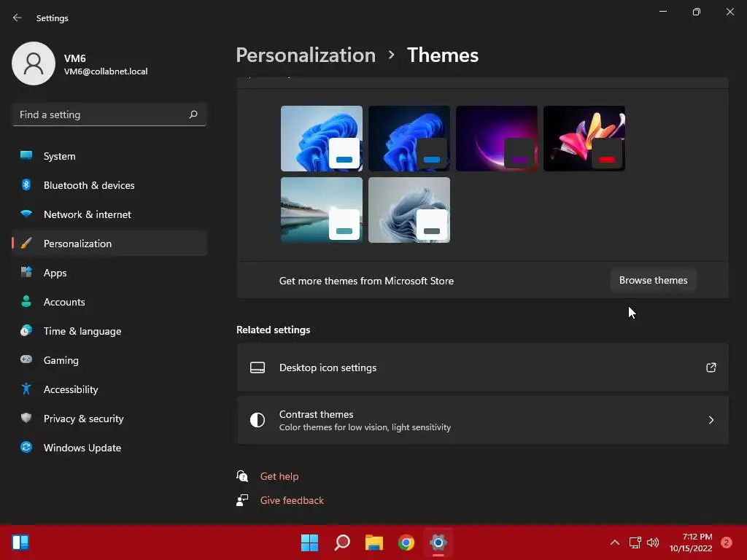Click the VM6@collabnet.local account email
747x560 pixels.
106,71
